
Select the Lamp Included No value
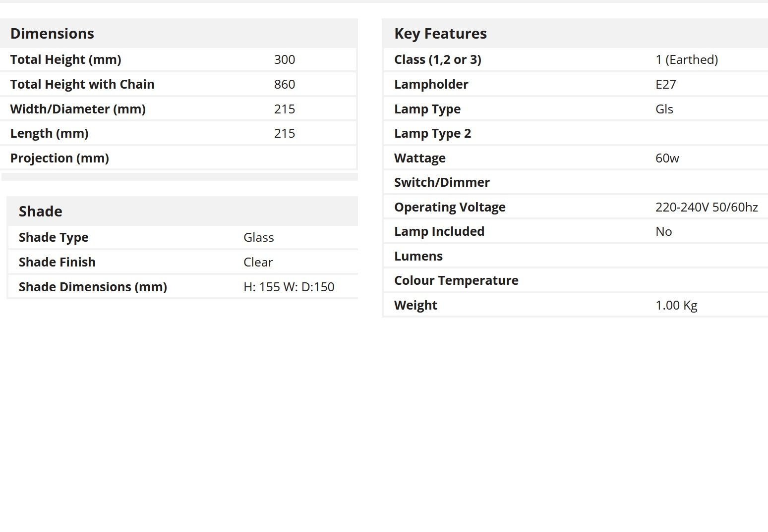(664, 231)
